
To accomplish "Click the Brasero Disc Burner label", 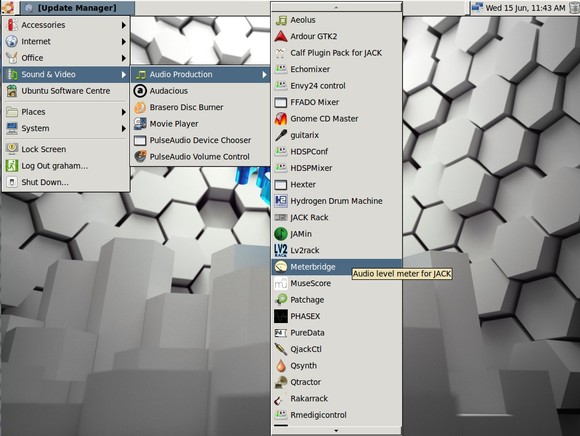I will (x=186, y=107).
